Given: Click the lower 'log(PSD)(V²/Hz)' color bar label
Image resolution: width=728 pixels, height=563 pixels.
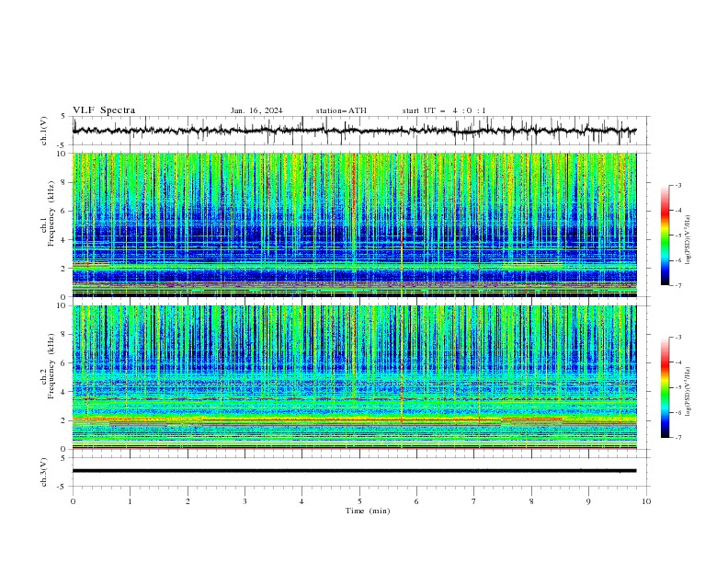Looking at the screenshot, I should coord(688,392).
